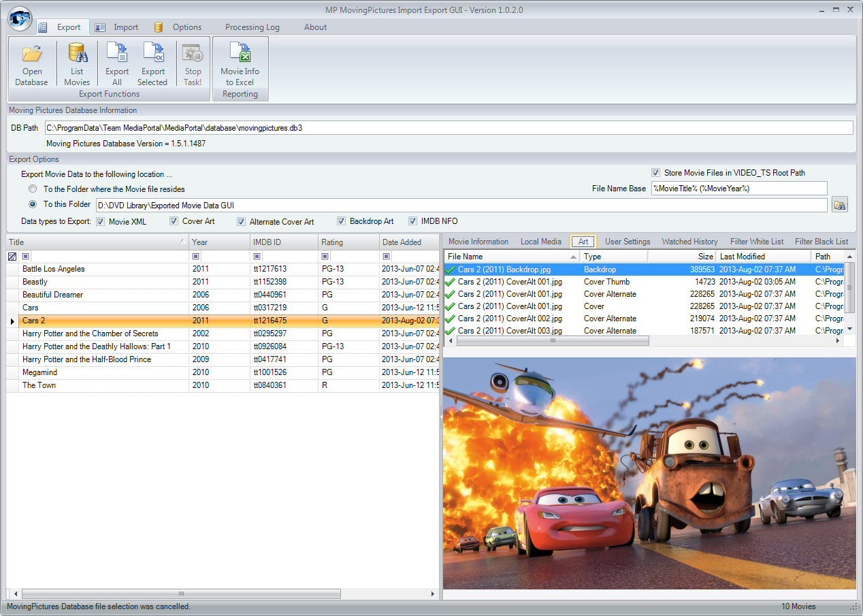The height and width of the screenshot is (616, 863).
Task: Click Rating column filter condition icon
Action: pyautogui.click(x=325, y=257)
